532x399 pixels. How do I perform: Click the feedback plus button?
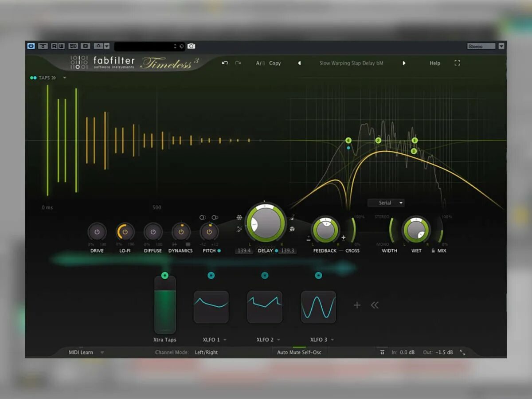click(343, 238)
